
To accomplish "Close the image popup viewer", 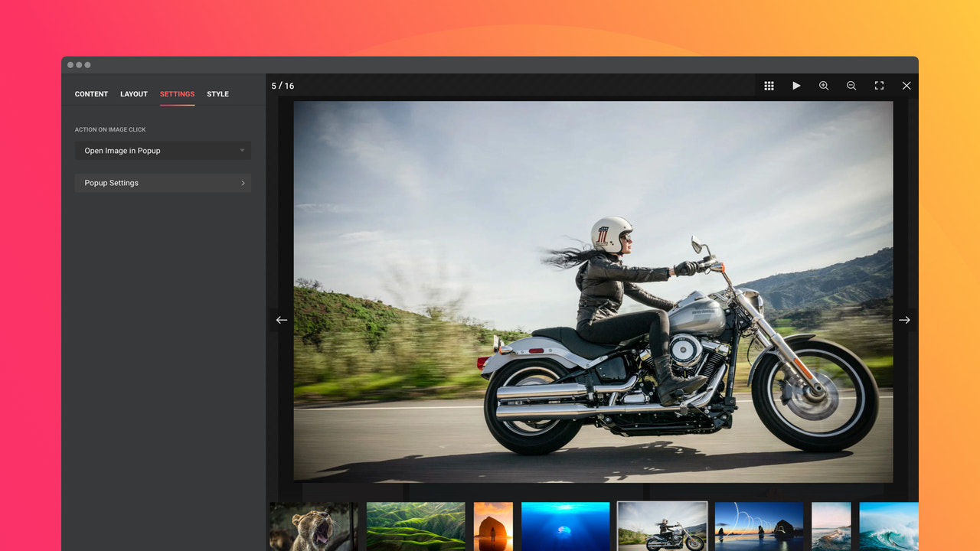I will (906, 86).
